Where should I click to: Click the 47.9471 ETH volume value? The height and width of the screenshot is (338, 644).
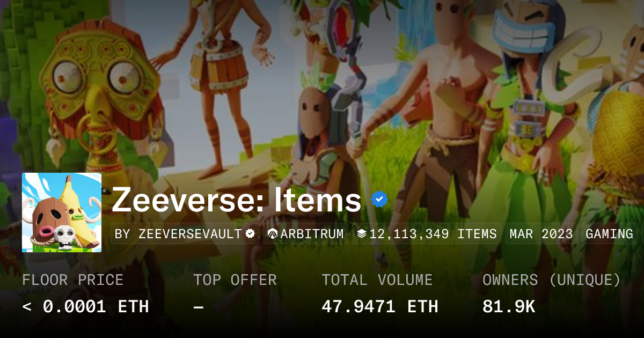(x=380, y=307)
